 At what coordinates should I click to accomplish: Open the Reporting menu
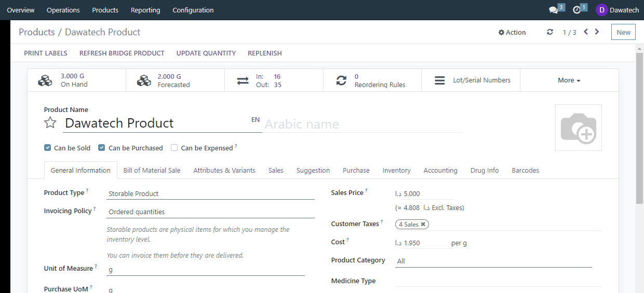[x=145, y=10]
